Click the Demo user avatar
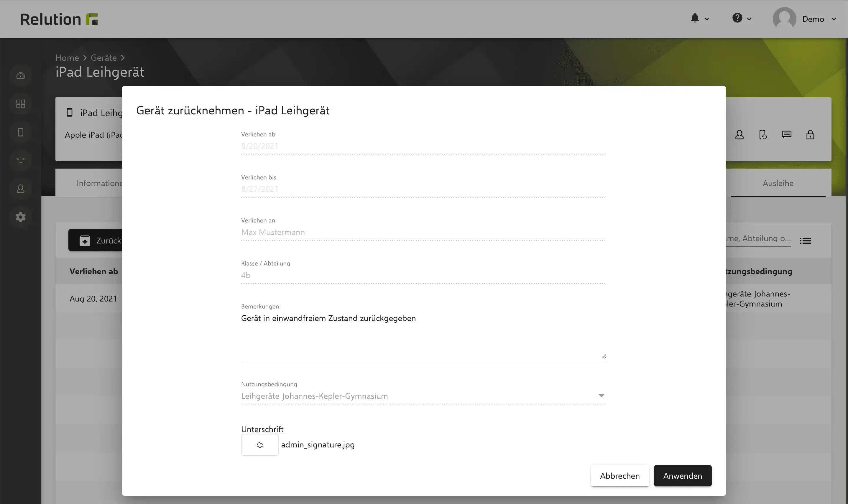This screenshot has width=848, height=504. (x=785, y=19)
